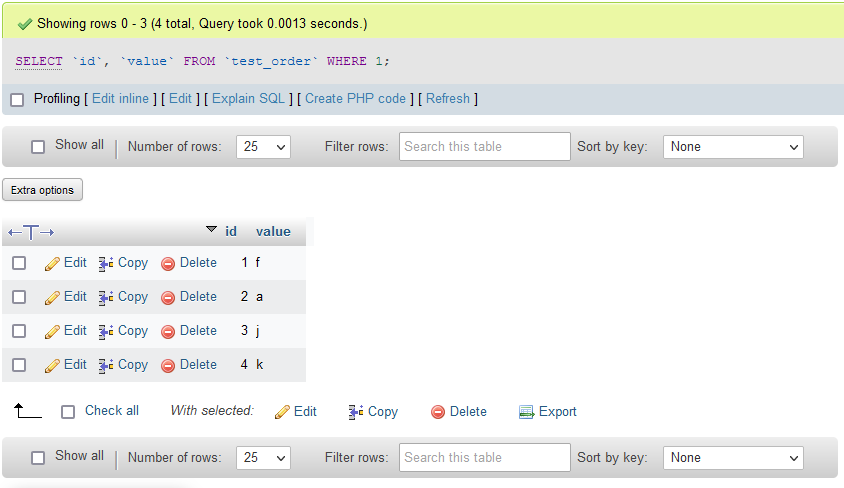Screen dimensions: 844x488
Task: Click the pencil edit icon in row 2
Action: click(52, 298)
